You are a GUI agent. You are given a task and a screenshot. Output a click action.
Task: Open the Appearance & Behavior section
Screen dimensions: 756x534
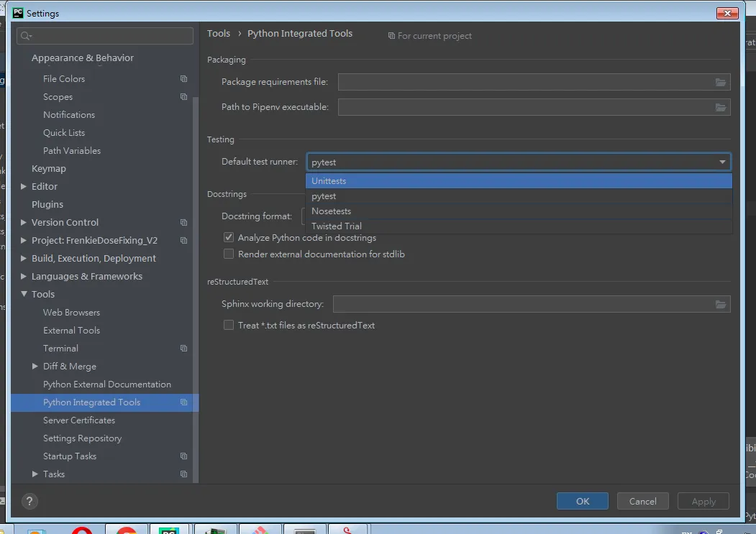83,57
